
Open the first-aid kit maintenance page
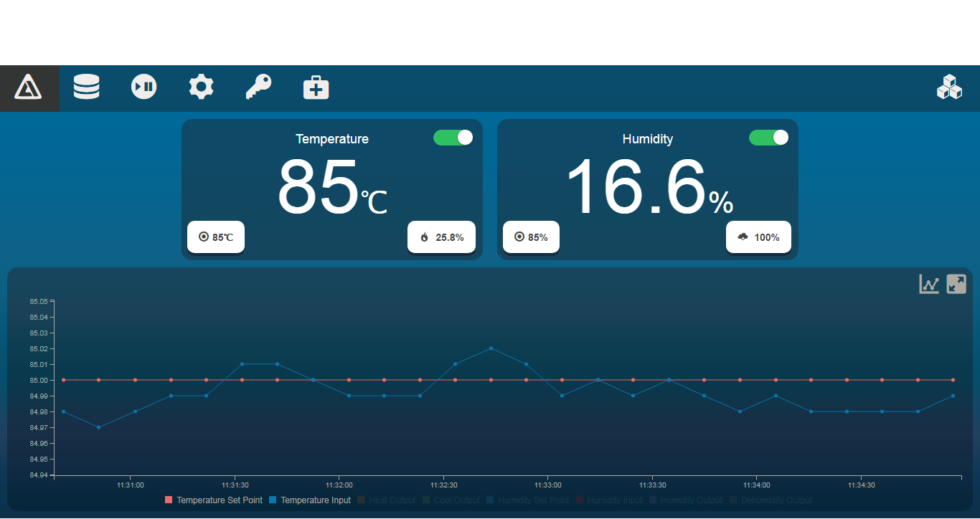[x=316, y=87]
